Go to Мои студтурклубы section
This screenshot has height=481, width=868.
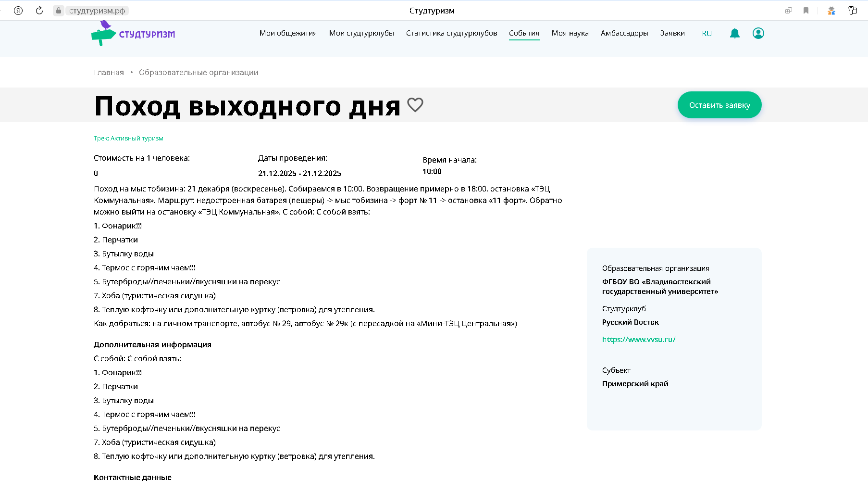[x=361, y=33]
